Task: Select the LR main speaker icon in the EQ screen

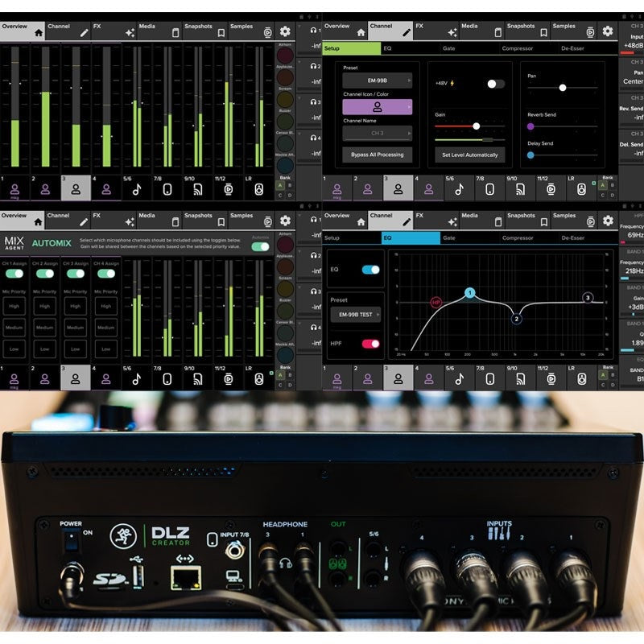Action: click(x=580, y=378)
